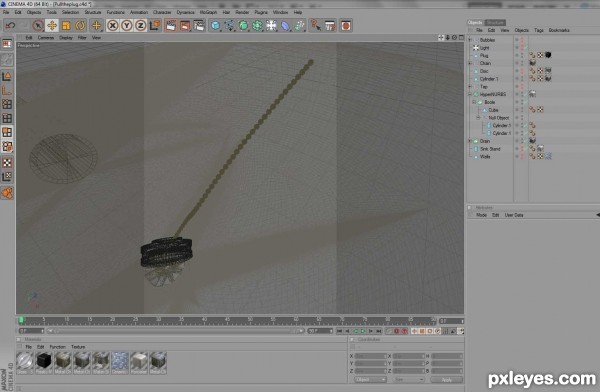Select the Live Selection tool icon

[x=38, y=26]
